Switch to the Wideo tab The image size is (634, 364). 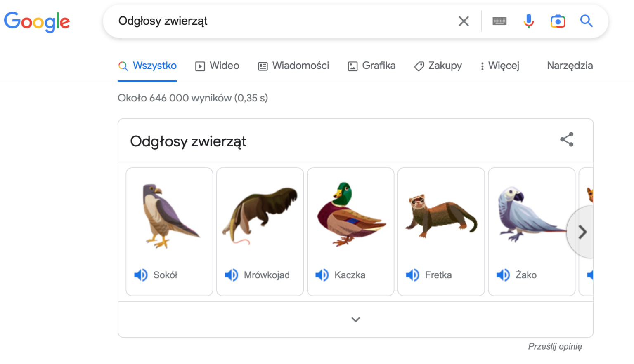(x=217, y=66)
